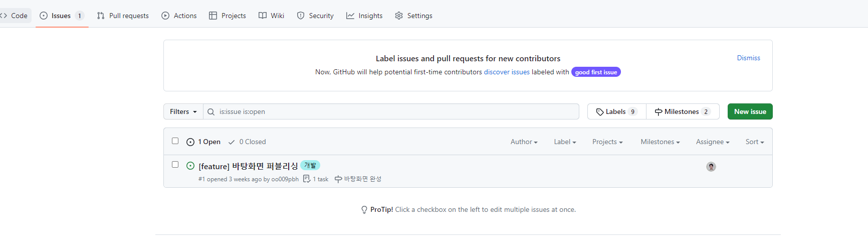Open Security via the shield icon
The image size is (868, 246).
point(301,16)
